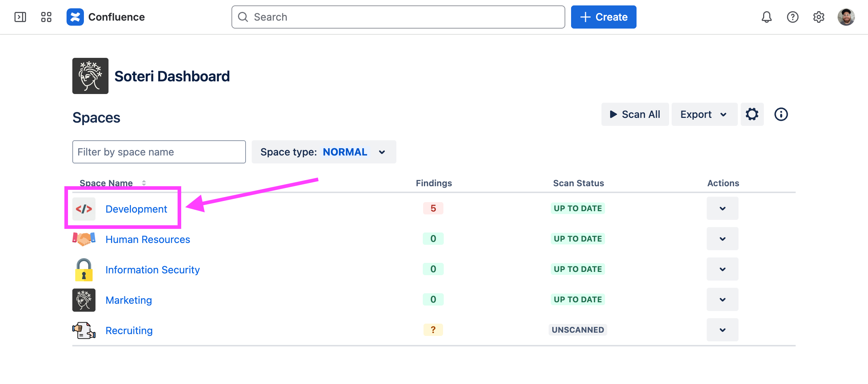This screenshot has height=384, width=868.
Task: Open the Space type NORMAL dropdown
Action: click(x=324, y=152)
